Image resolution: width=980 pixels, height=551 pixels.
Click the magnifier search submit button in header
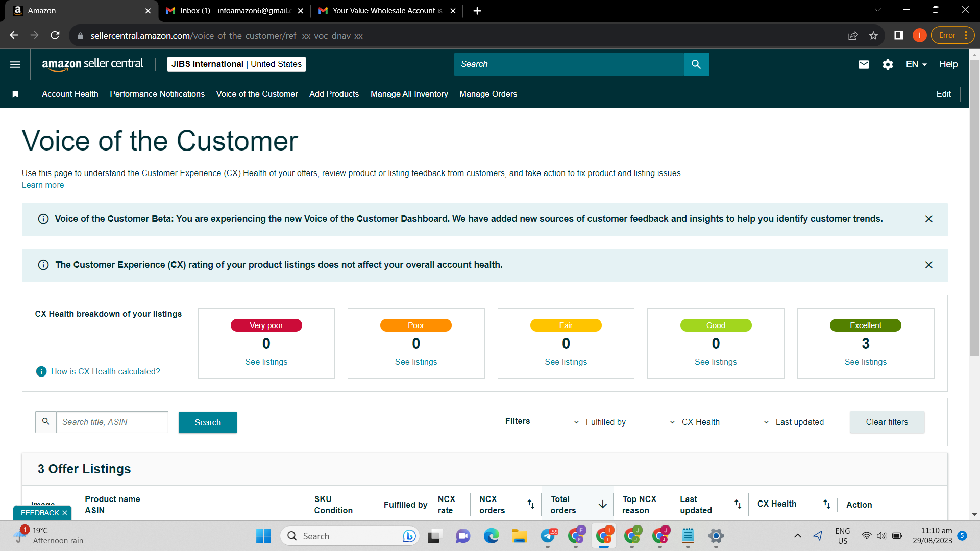[696, 64]
